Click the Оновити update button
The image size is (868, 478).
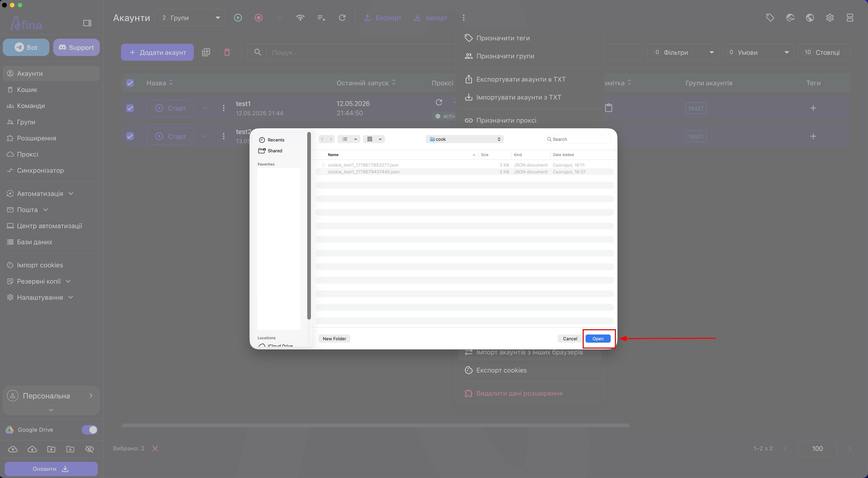coord(51,469)
